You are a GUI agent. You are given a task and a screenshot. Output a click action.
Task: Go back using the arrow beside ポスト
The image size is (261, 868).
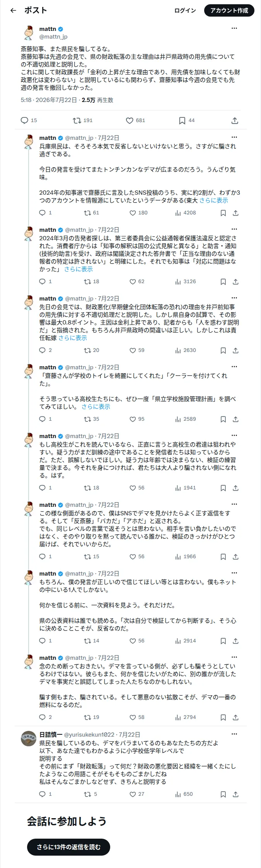pos(13,10)
